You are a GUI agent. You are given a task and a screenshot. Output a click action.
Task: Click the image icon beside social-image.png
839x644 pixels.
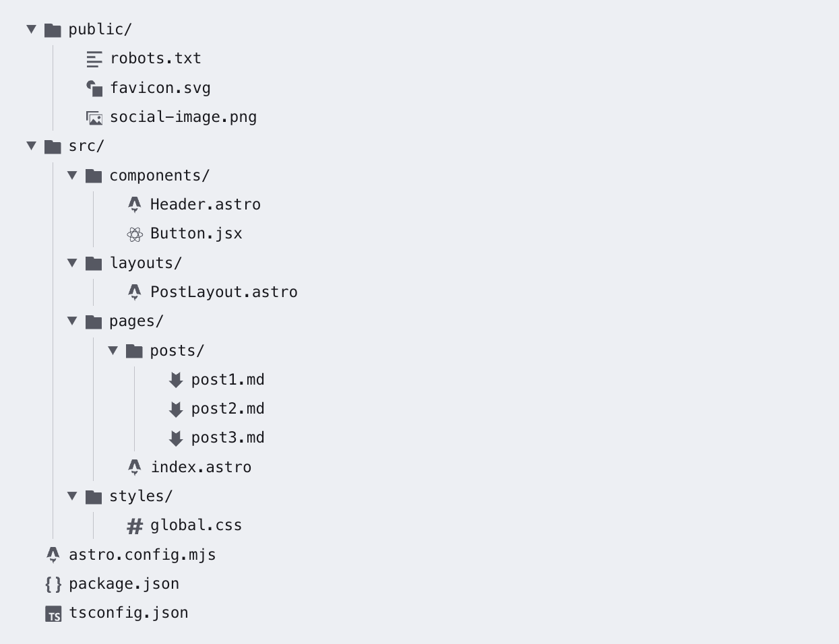pyautogui.click(x=94, y=118)
